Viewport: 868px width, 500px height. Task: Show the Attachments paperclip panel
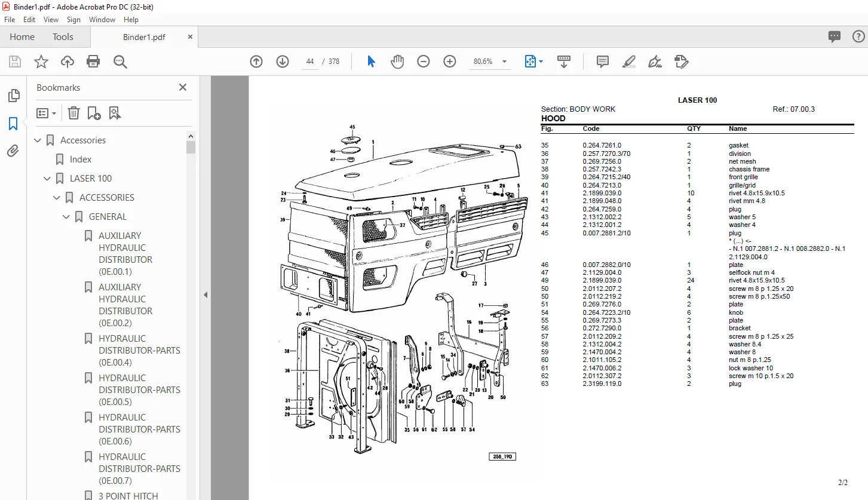[x=13, y=151]
